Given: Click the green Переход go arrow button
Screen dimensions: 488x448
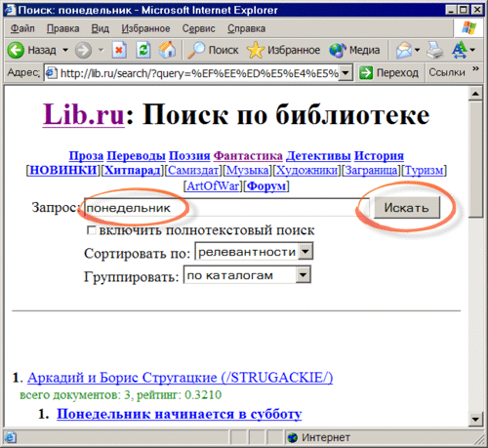Looking at the screenshot, I should [388, 72].
